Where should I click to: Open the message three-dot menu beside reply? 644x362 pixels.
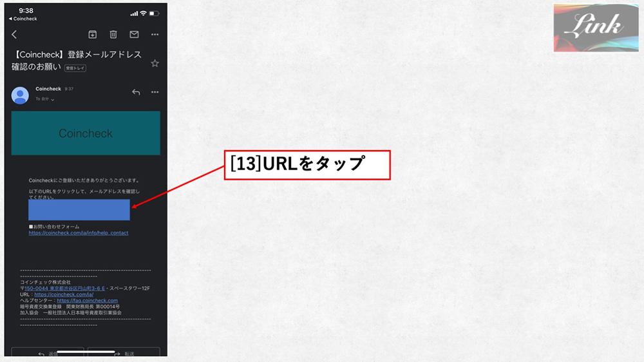[x=155, y=92]
